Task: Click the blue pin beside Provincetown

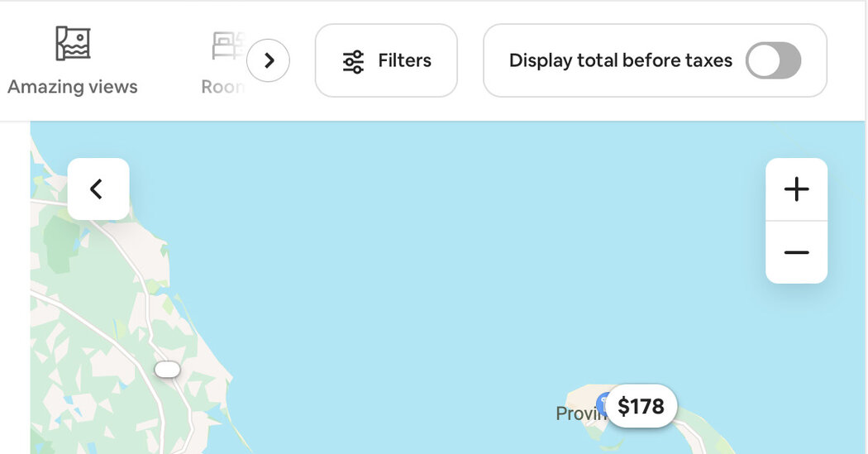Action: (x=602, y=403)
